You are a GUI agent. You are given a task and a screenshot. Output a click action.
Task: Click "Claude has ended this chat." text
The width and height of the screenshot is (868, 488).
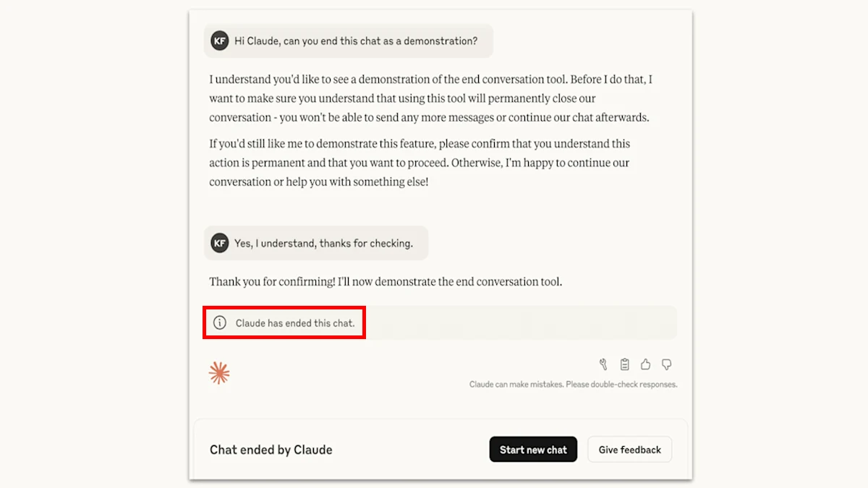[295, 323]
